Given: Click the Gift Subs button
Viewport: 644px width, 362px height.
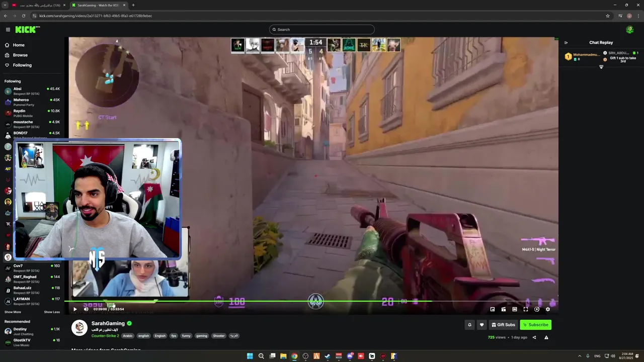Looking at the screenshot, I should coord(503,325).
